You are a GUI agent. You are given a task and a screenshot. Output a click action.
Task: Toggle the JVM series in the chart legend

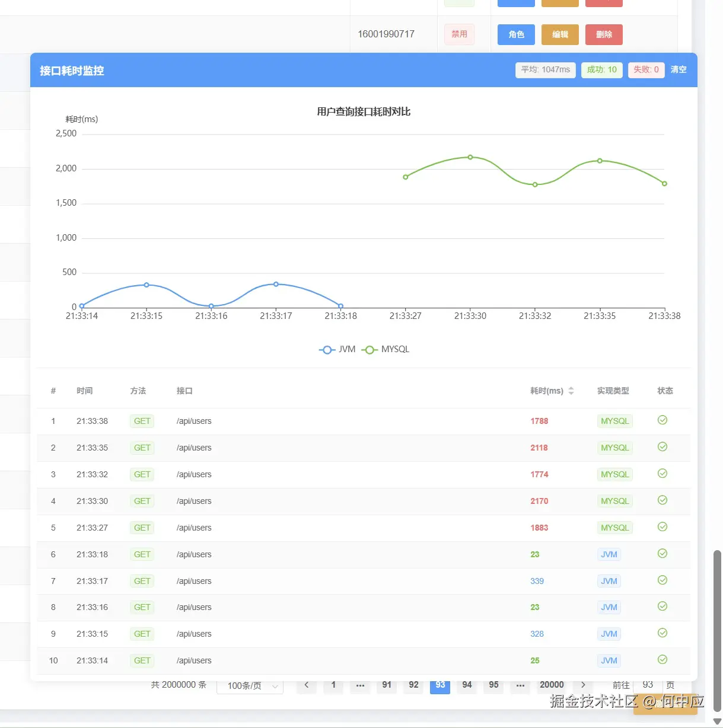point(337,349)
